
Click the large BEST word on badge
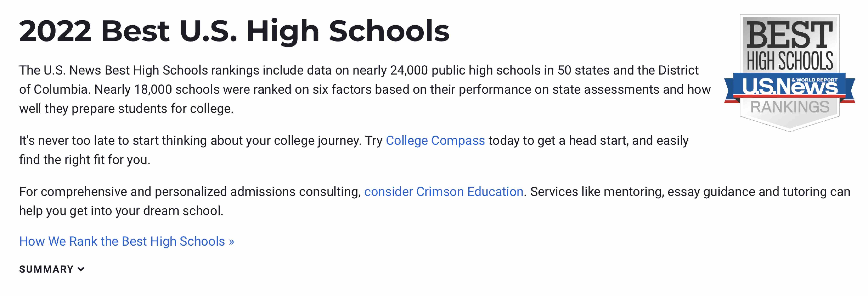pyautogui.click(x=789, y=35)
